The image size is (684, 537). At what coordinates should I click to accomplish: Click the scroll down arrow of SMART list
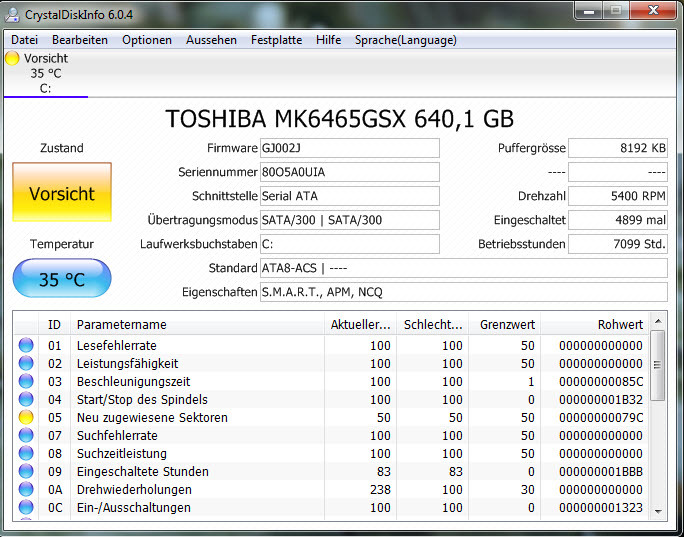[x=658, y=511]
